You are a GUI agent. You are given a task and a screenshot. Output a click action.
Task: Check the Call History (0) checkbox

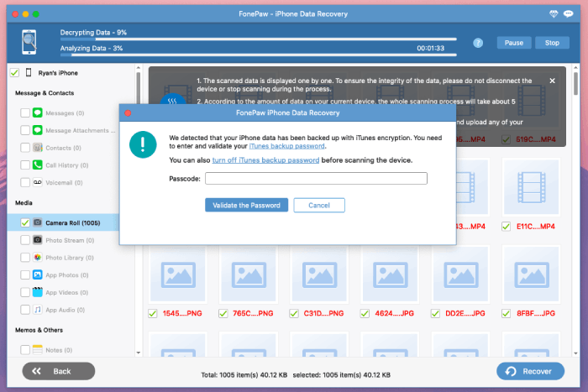click(x=25, y=165)
